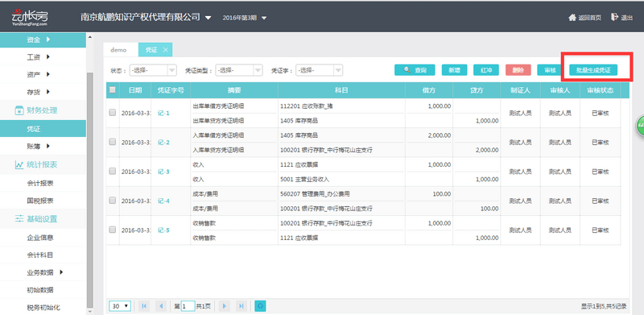Open voucher link 记-5

pos(163,230)
